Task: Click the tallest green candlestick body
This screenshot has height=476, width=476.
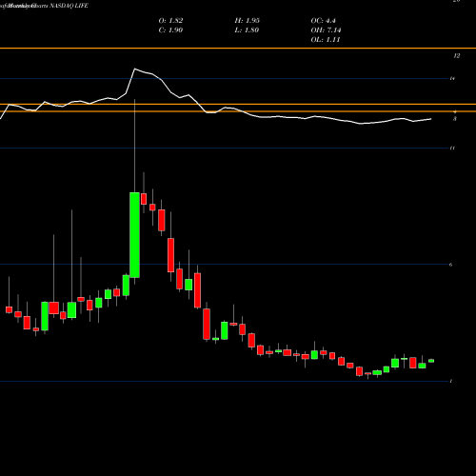Action: [134, 235]
